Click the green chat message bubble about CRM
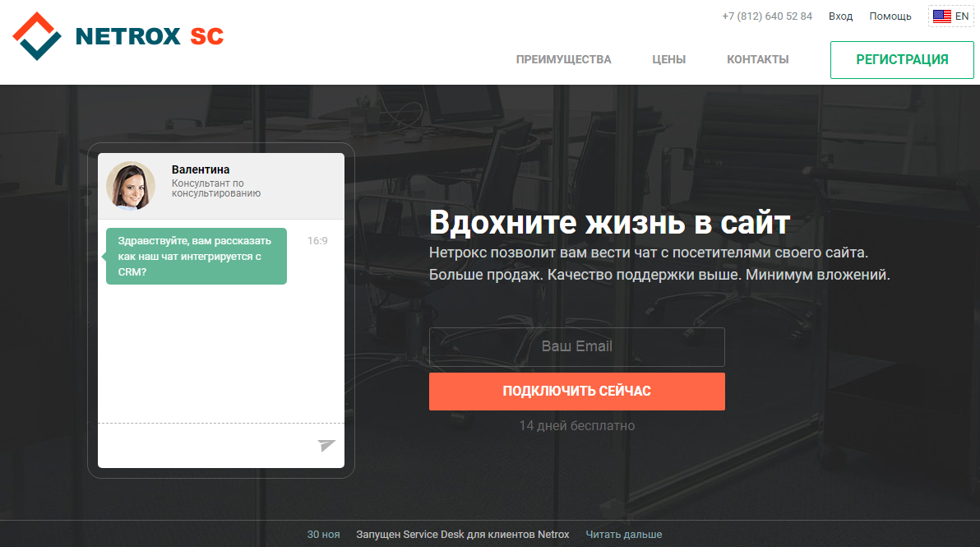Image resolution: width=980 pixels, height=547 pixels. [196, 257]
